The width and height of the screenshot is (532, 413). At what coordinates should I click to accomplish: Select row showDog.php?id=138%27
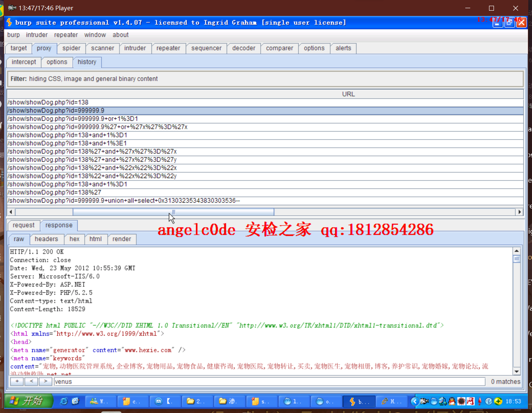[265, 192]
